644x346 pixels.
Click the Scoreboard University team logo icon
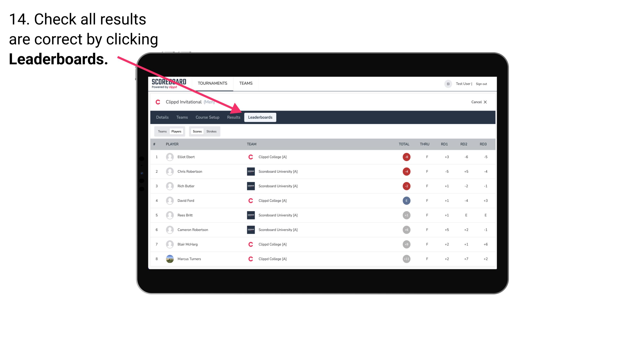[x=250, y=171]
